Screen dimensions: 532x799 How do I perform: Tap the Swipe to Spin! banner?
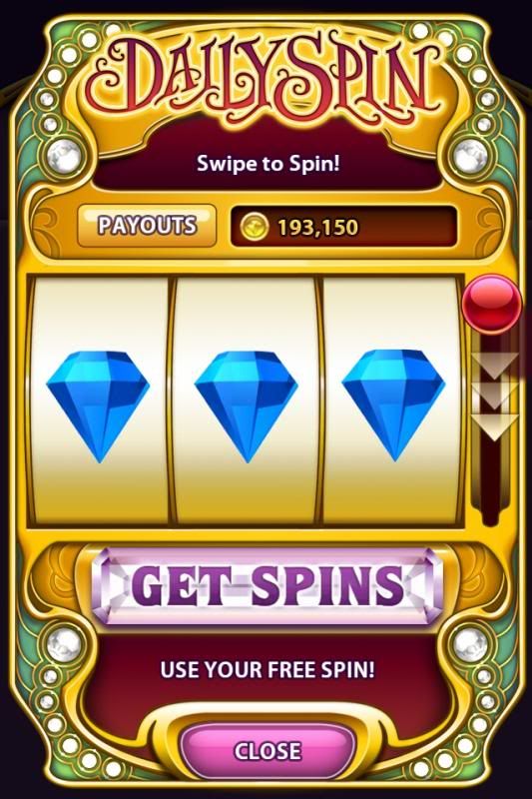click(268, 164)
